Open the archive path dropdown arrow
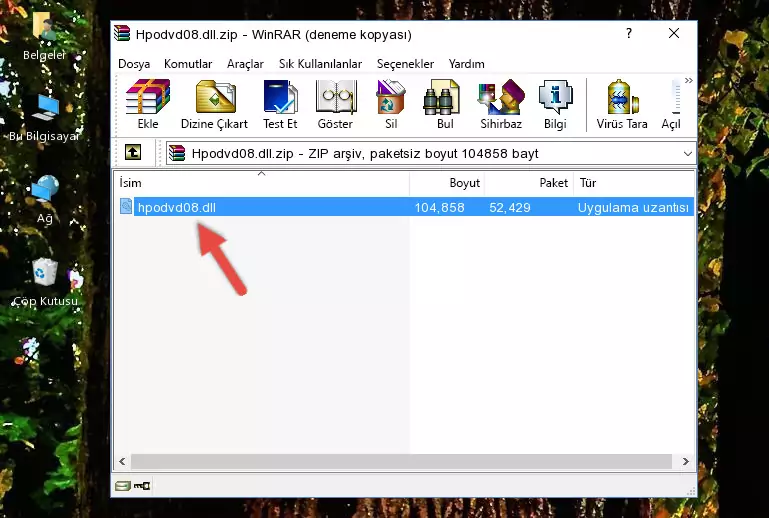 (x=688, y=154)
